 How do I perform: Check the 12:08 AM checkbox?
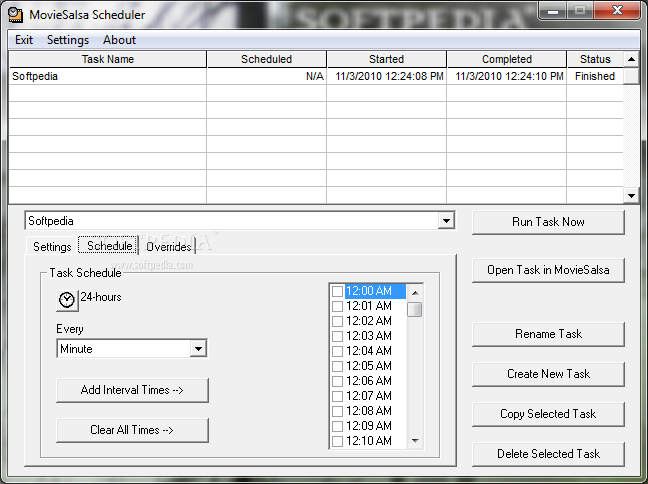(337, 411)
